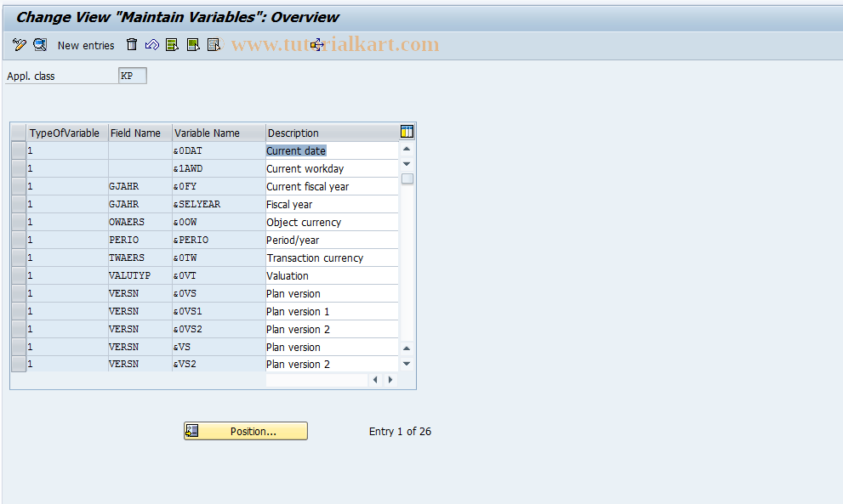843x504 pixels.
Task: Select row selector for &0DAT
Action: 19,150
